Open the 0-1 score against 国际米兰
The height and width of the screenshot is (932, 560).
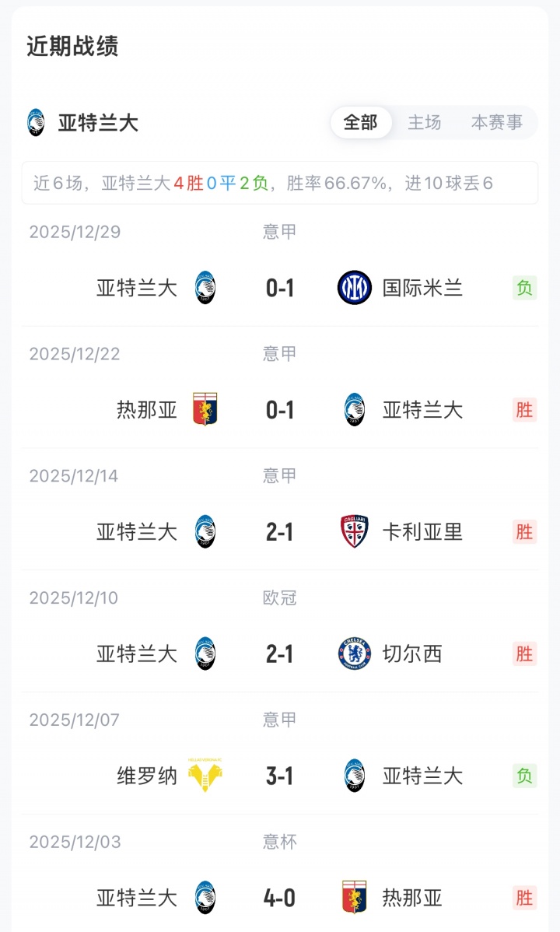click(280, 289)
